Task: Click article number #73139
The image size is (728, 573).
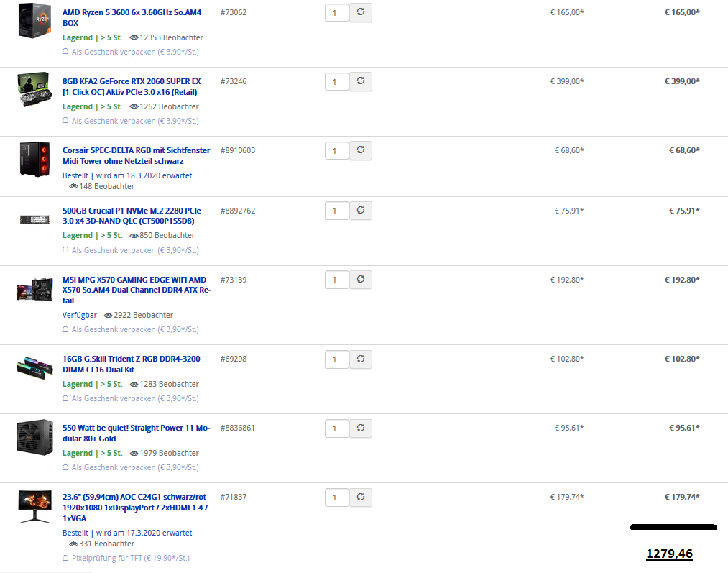Action: pos(234,280)
